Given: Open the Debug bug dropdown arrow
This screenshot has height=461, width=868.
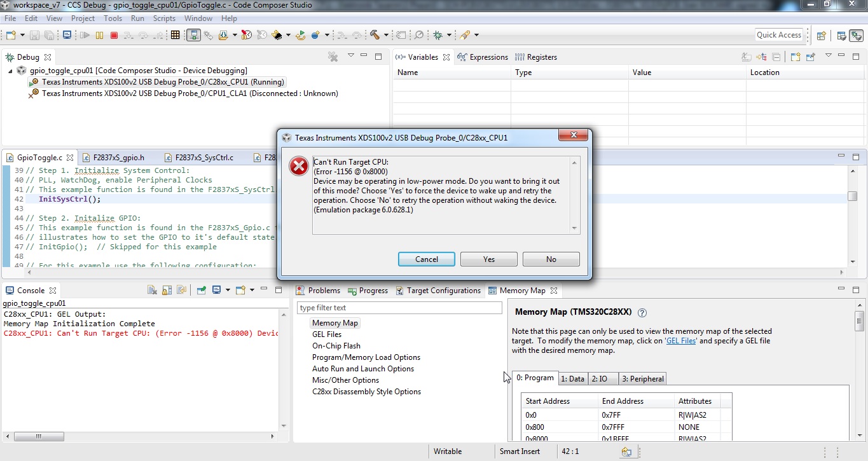Looking at the screenshot, I should click(x=448, y=35).
